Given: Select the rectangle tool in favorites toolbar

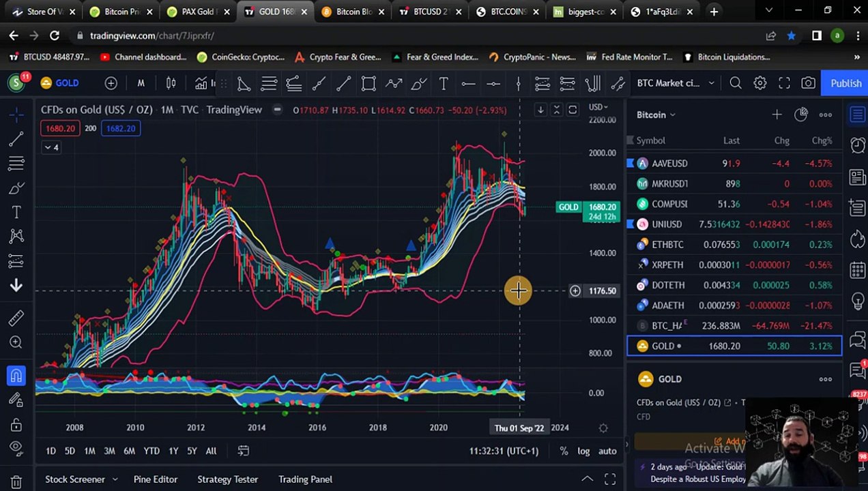Looking at the screenshot, I should coord(368,83).
